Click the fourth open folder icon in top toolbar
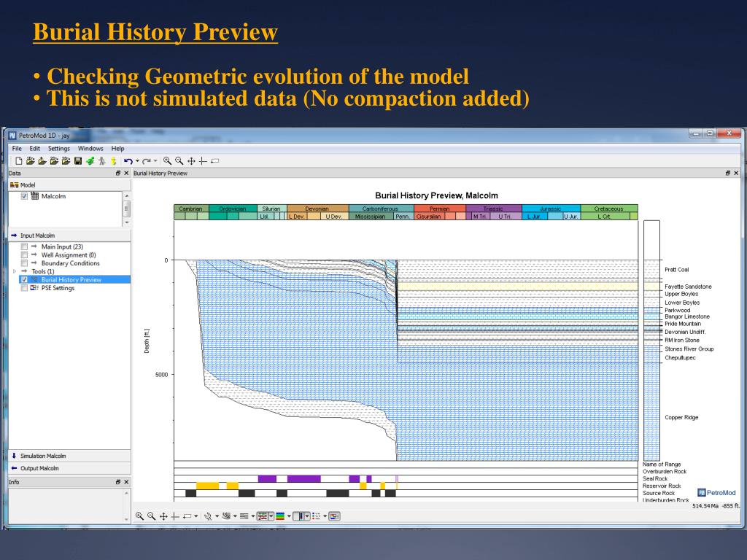 click(66, 161)
